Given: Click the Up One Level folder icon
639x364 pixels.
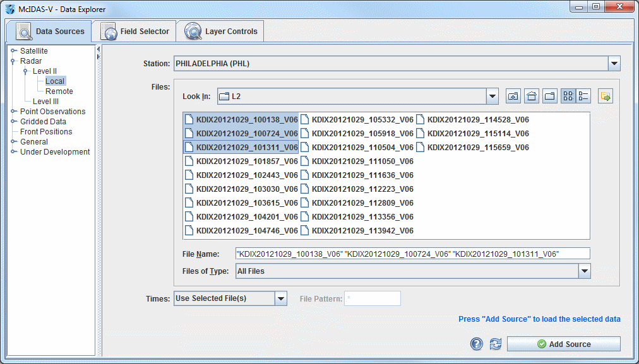Looking at the screenshot, I should point(513,97).
